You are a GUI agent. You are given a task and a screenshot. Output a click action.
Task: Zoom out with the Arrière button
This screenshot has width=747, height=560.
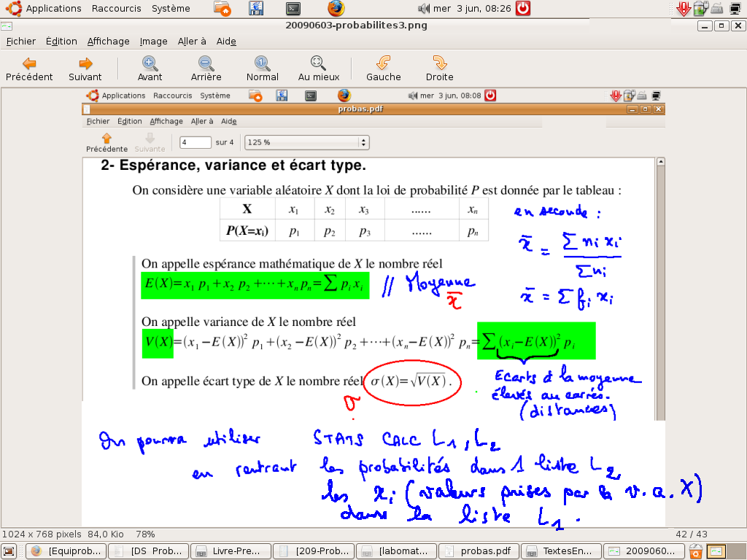point(206,69)
